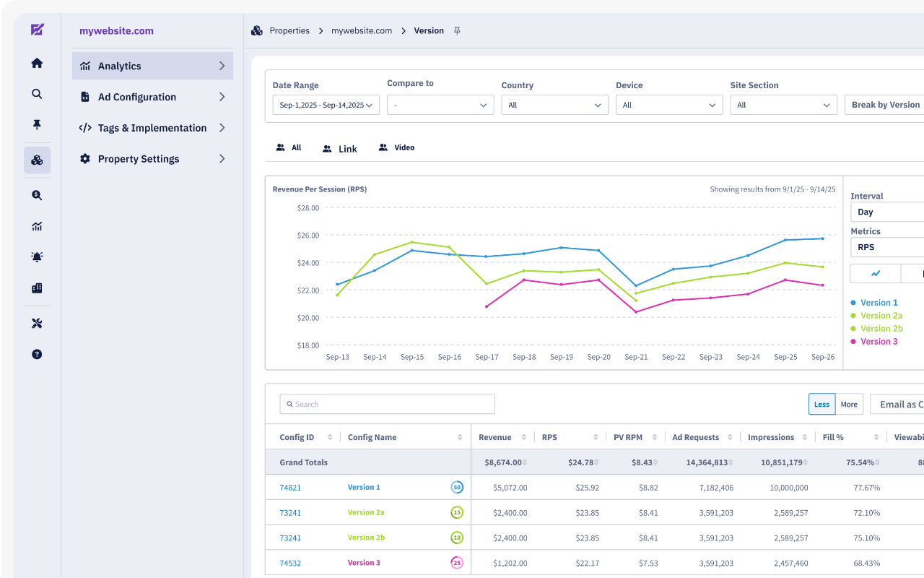924x578 pixels.
Task: Toggle Version 1 series in legend
Action: [874, 303]
